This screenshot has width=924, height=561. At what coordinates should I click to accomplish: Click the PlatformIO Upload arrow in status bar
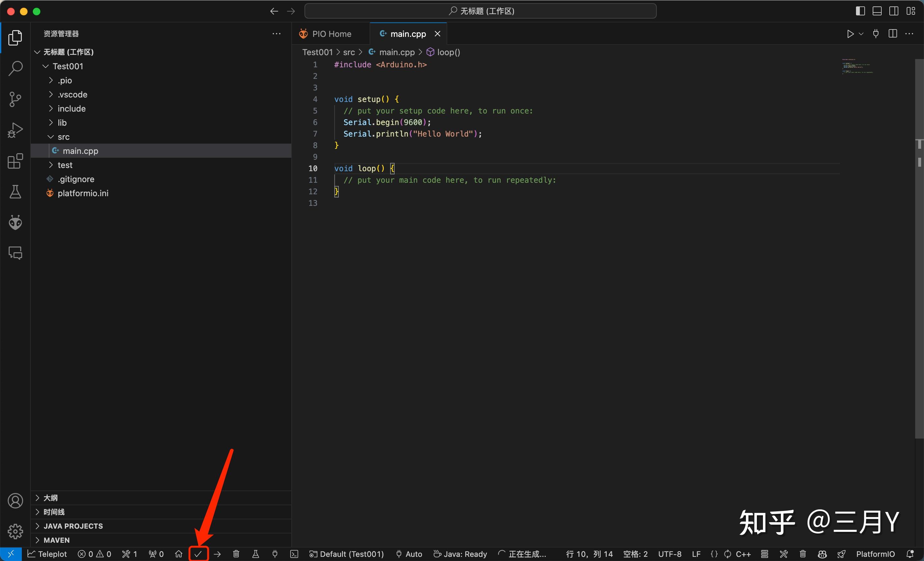coord(218,554)
